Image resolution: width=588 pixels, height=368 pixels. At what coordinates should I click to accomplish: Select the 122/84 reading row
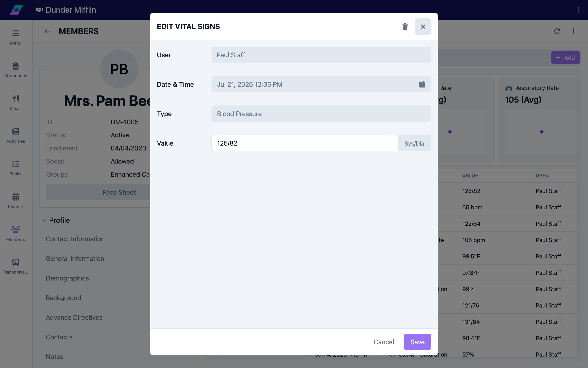coord(507,224)
